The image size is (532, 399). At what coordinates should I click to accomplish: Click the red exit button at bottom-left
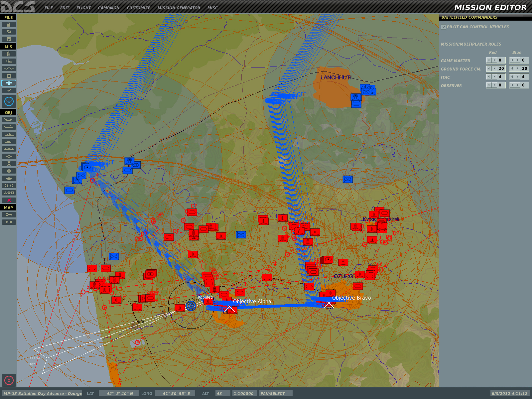click(x=9, y=380)
